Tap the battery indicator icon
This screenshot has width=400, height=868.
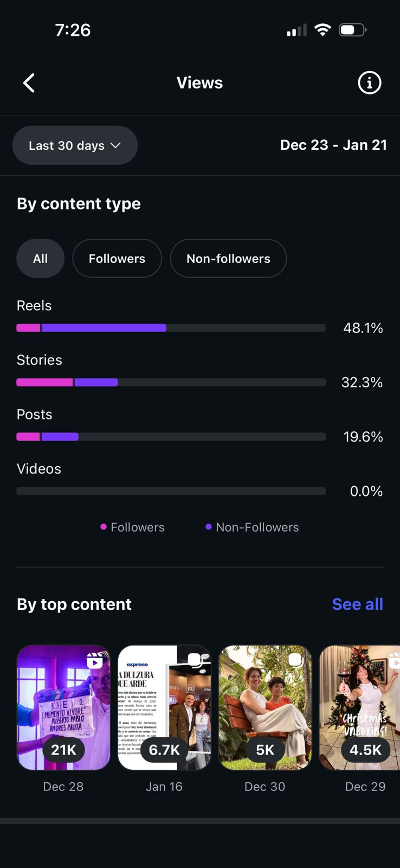coord(352,30)
